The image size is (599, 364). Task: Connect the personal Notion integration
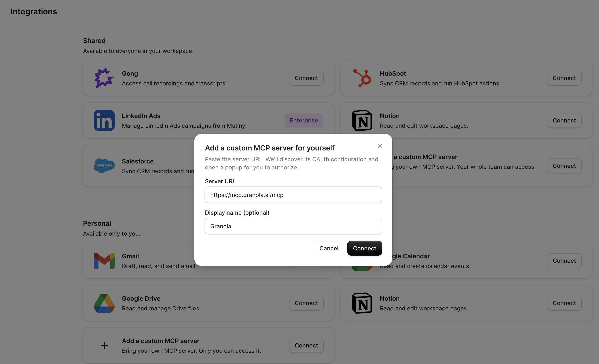[564, 303]
